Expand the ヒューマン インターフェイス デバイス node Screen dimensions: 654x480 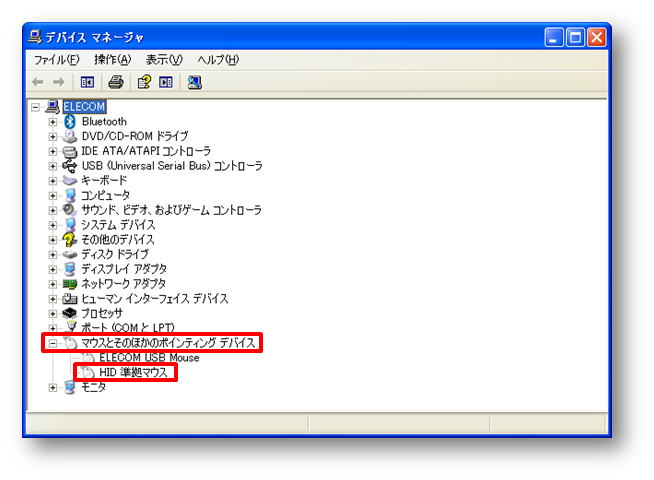[53, 299]
